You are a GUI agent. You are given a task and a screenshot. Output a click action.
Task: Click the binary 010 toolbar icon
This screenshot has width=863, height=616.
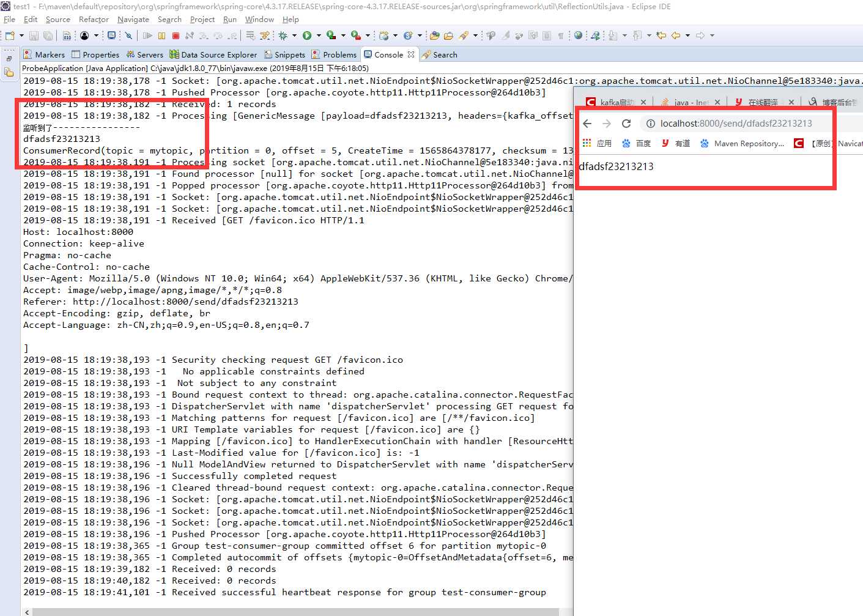pos(67,35)
